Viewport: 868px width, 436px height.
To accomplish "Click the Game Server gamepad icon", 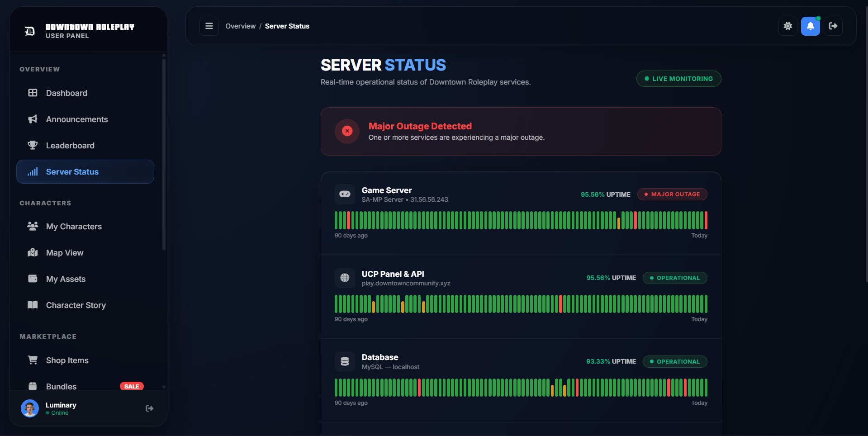I will (345, 194).
